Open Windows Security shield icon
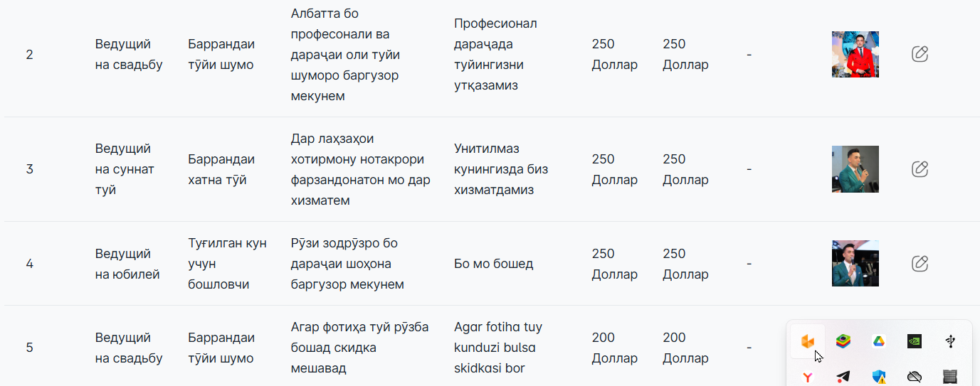Viewport: 980px width, 386px height. 879,377
